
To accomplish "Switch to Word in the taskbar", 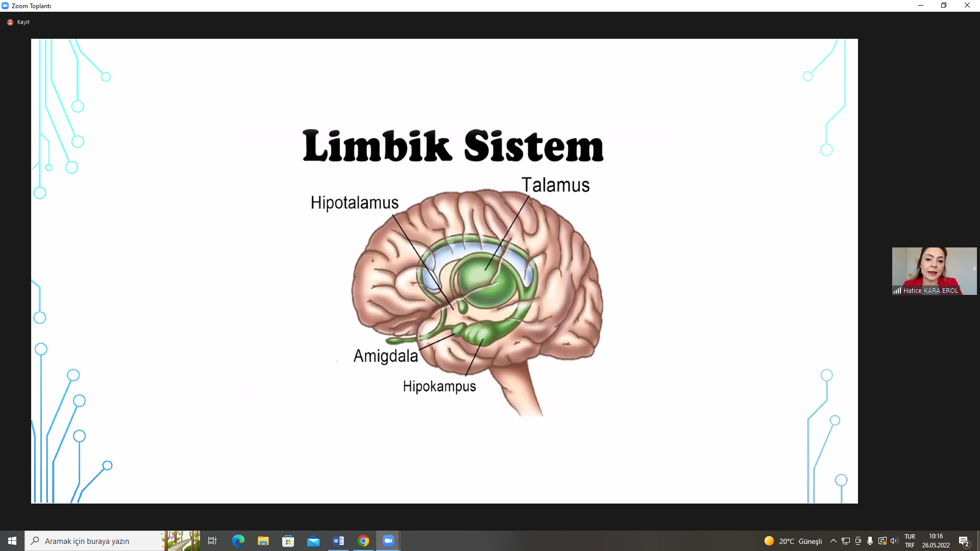I will point(338,541).
